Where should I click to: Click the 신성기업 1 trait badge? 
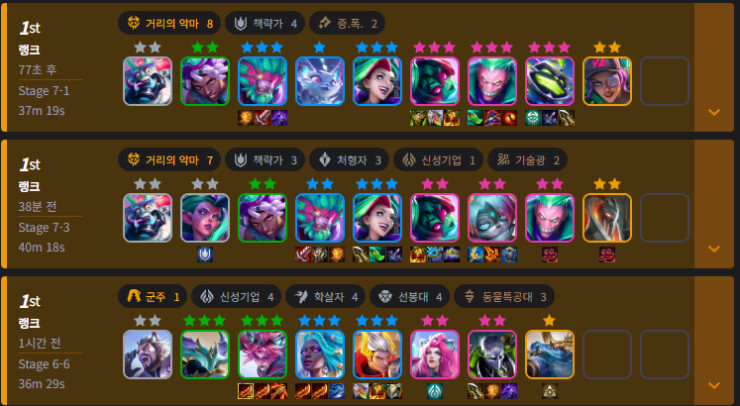pyautogui.click(x=438, y=160)
